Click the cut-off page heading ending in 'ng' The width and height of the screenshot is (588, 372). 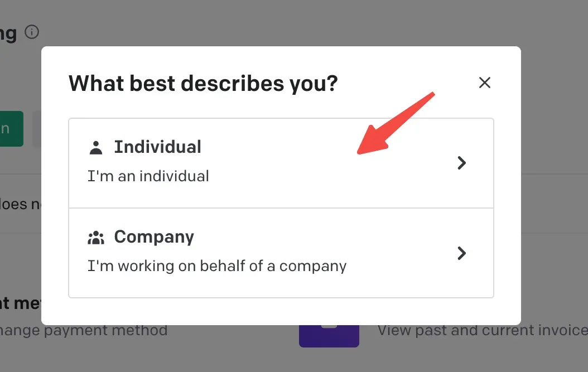(8, 32)
